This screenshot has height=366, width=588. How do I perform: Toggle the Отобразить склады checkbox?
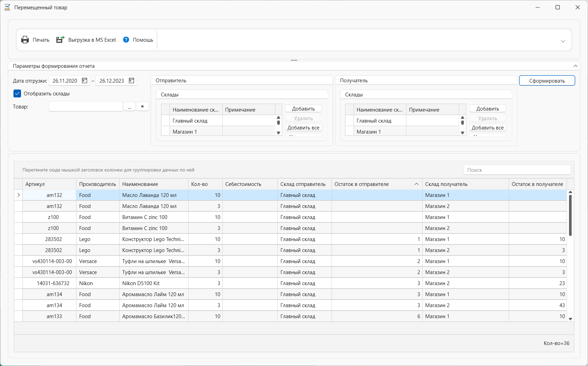17,94
